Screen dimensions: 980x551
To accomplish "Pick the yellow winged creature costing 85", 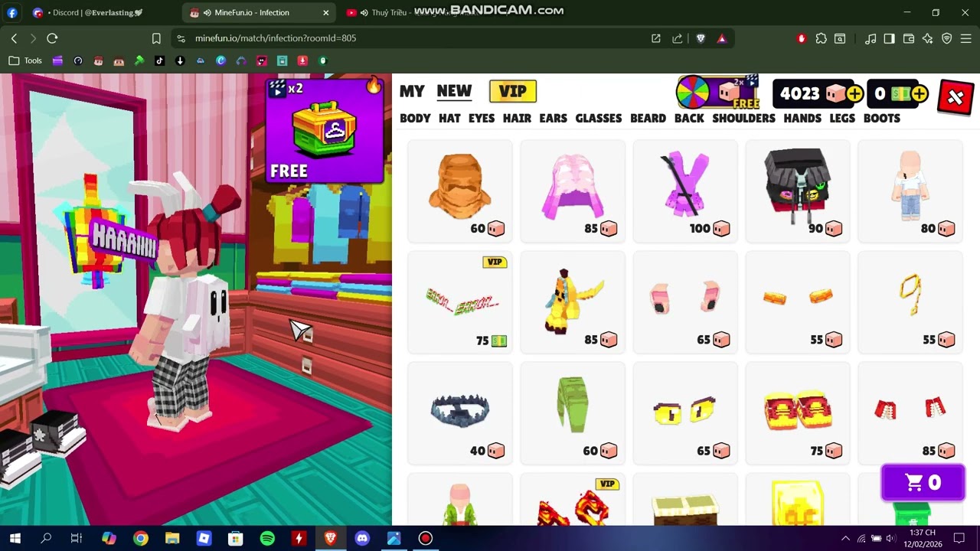I will pos(573,302).
